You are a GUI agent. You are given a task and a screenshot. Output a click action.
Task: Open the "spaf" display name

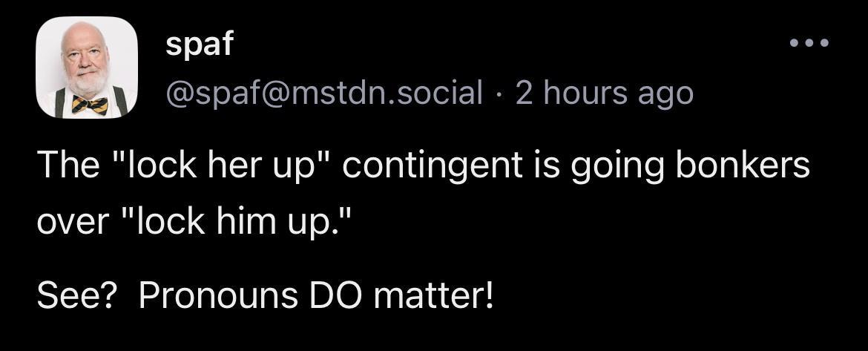coord(199,44)
